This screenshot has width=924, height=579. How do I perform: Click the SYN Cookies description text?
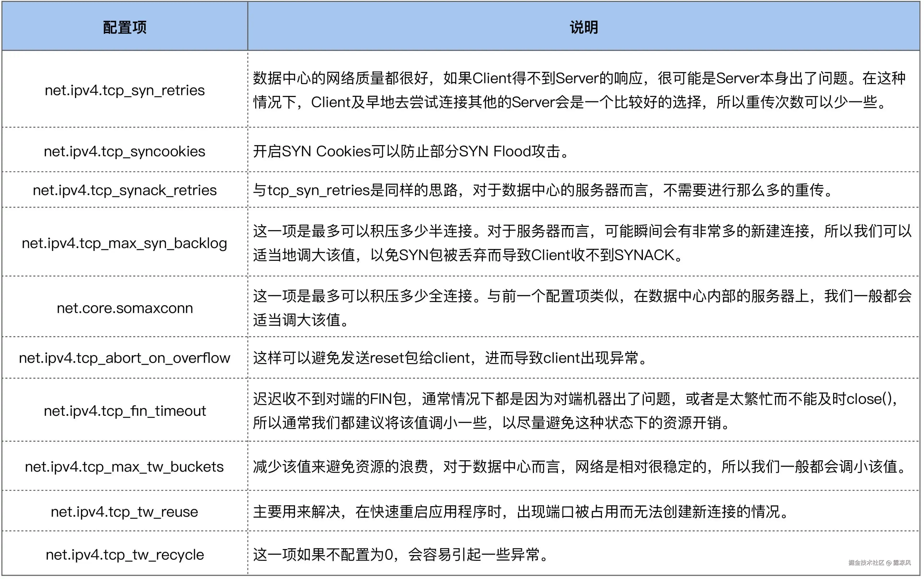tap(412, 152)
